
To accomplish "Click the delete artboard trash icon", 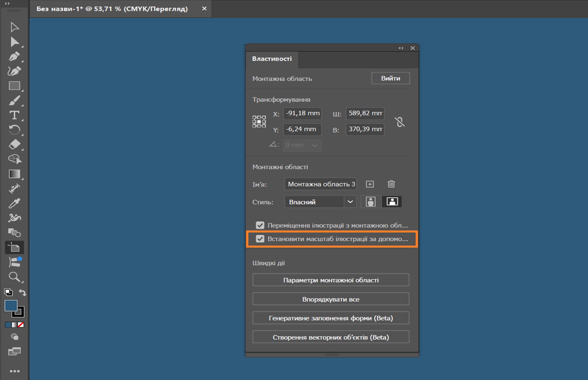I will pos(391,184).
